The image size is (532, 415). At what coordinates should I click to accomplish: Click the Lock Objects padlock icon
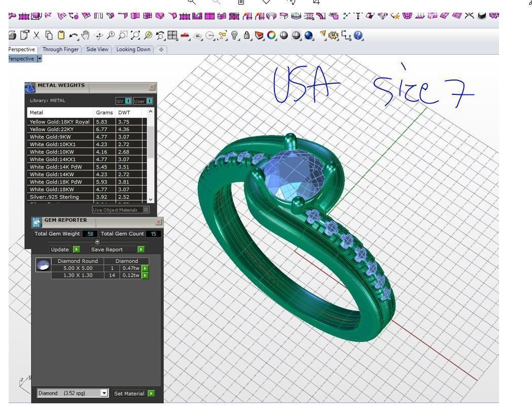coord(246,36)
